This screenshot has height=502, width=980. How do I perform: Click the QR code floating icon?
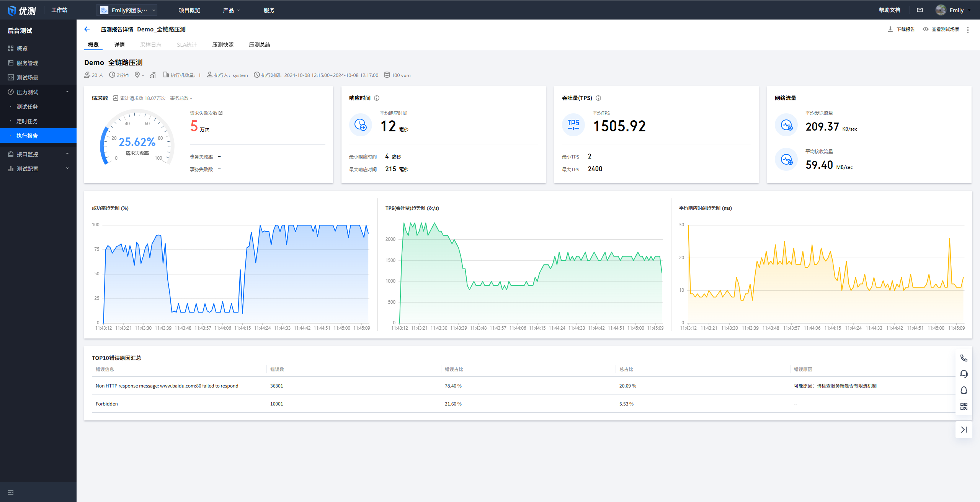point(964,406)
